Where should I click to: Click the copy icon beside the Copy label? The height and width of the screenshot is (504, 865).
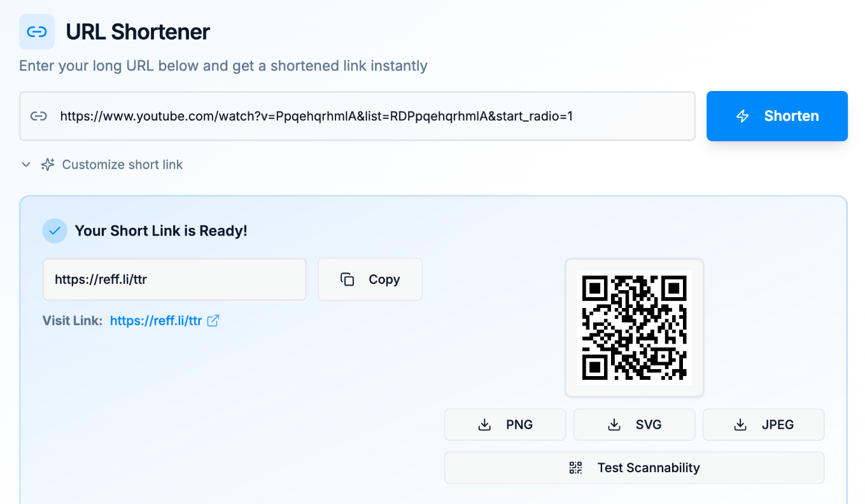[x=348, y=279]
